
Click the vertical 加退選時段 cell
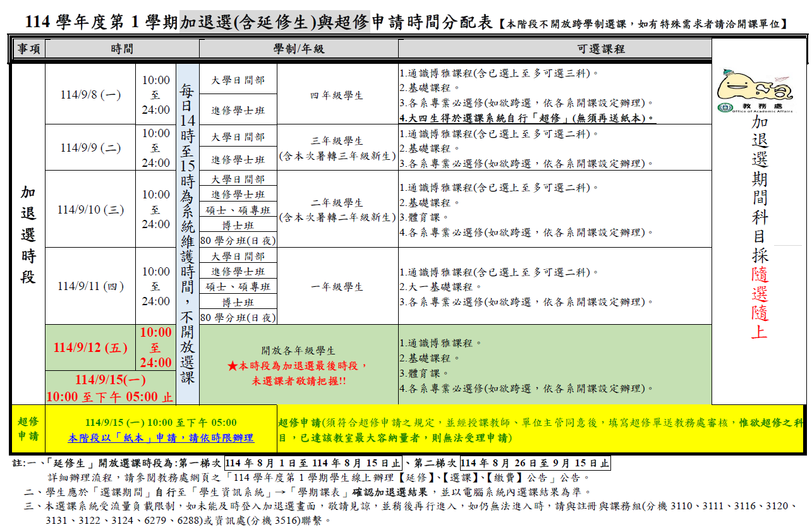(x=29, y=235)
